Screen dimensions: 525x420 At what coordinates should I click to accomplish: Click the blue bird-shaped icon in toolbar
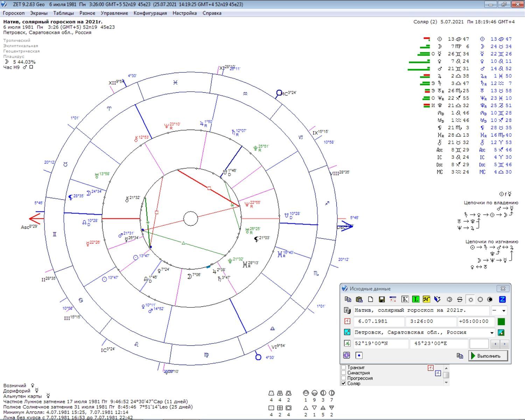437,299
